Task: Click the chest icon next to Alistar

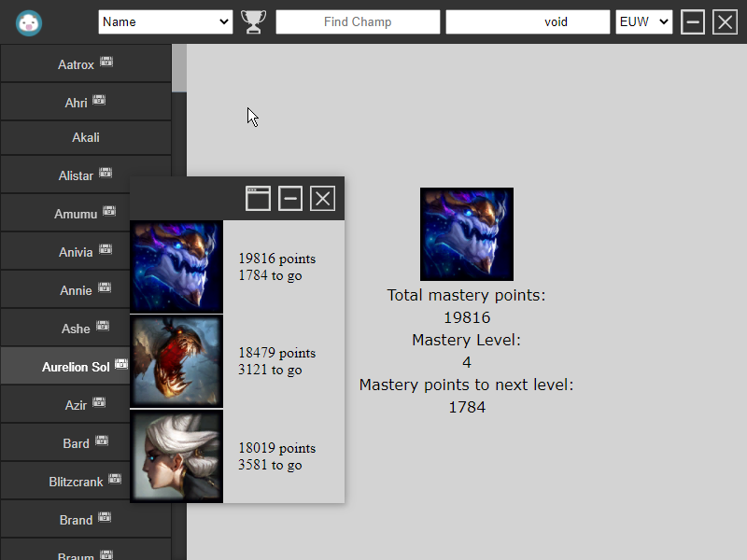Action: point(106,173)
